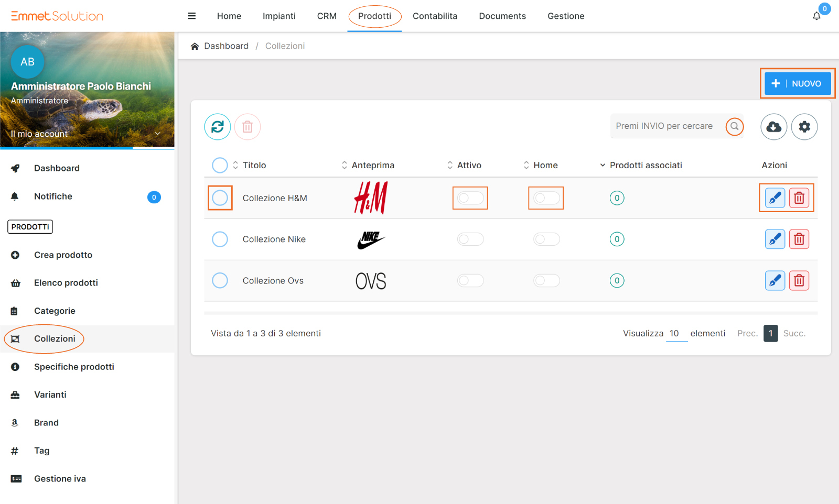
Task: Sort by Prodotti associati column
Action: 646,166
